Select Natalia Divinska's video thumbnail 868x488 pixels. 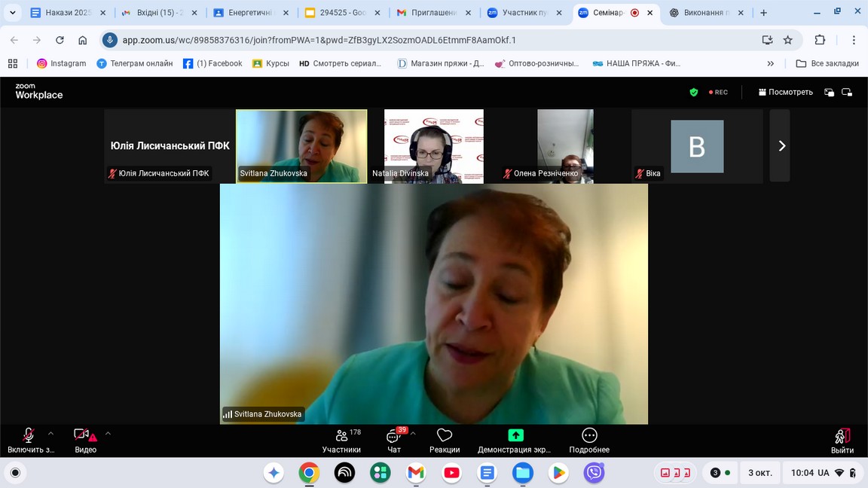pyautogui.click(x=433, y=146)
